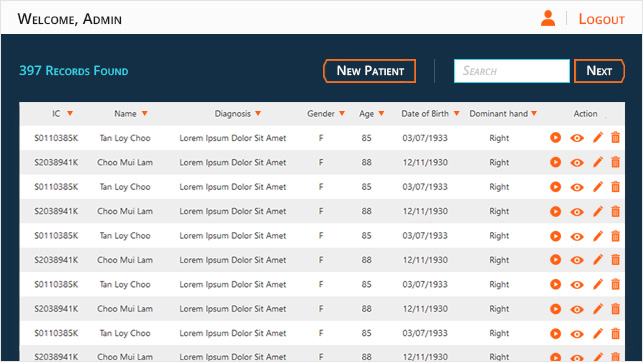Click trash icon in the seventh row
The width and height of the screenshot is (643, 362).
616,284
